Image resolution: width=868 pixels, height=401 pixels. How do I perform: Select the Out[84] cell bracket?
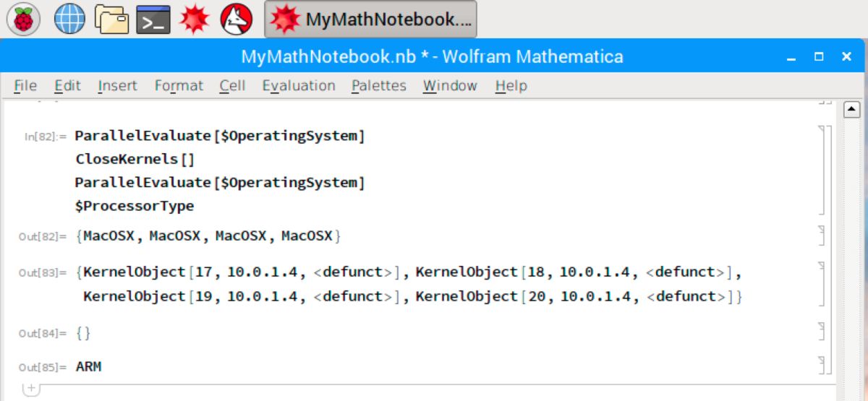click(x=821, y=332)
